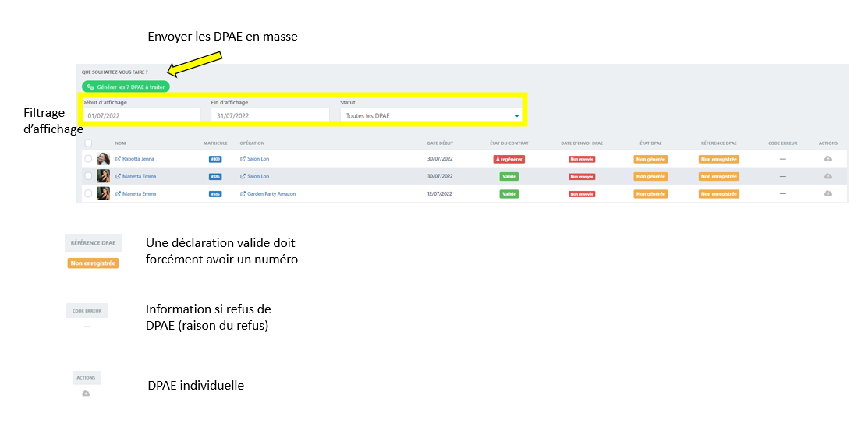The height and width of the screenshot is (438, 868).
Task: Sort by the DATE DÉBUT column header
Action: pyautogui.click(x=440, y=143)
